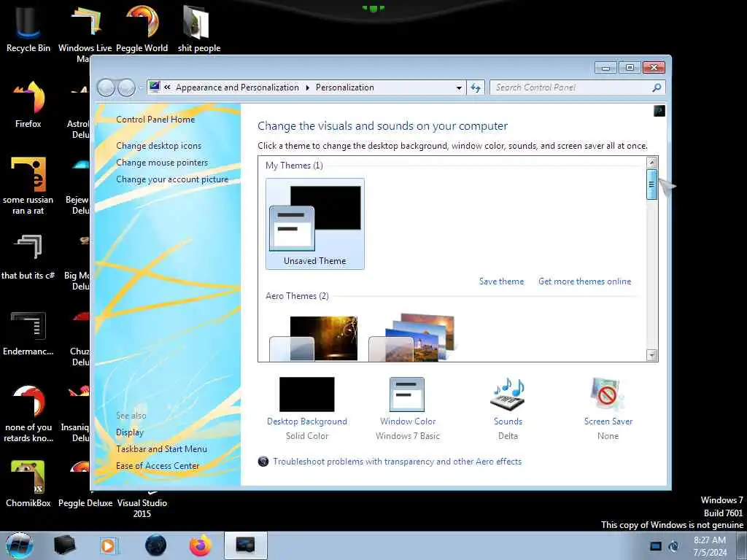Open the Screen Saver settings icon
Image resolution: width=747 pixels, height=560 pixels.
tap(607, 394)
